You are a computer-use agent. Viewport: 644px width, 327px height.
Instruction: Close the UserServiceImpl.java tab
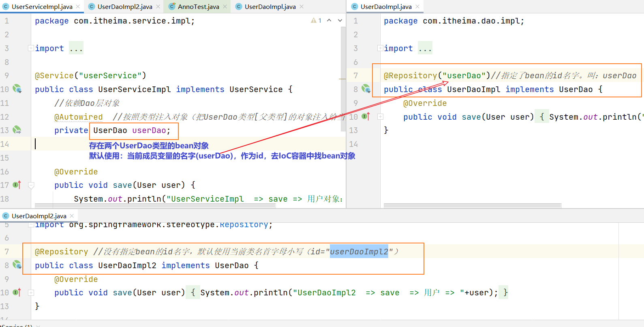coord(78,6)
